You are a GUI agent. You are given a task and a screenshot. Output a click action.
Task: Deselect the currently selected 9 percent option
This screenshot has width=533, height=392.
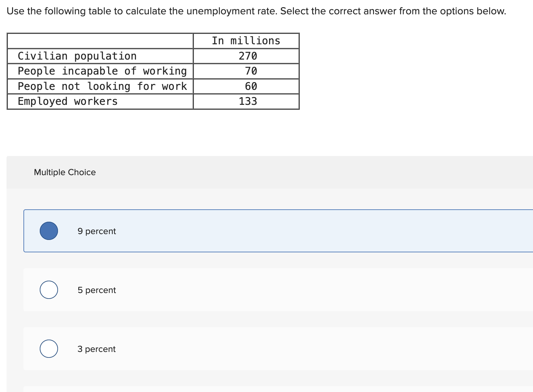tap(48, 231)
